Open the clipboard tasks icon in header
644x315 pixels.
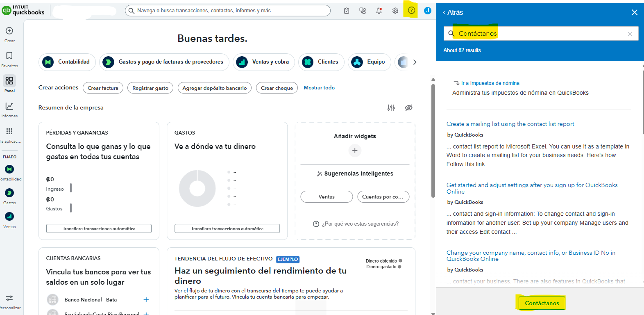[x=347, y=11]
